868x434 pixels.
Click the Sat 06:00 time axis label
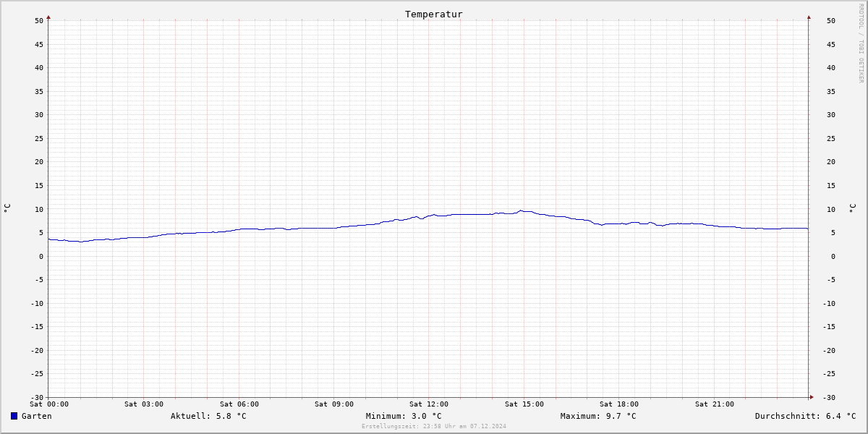[239, 404]
